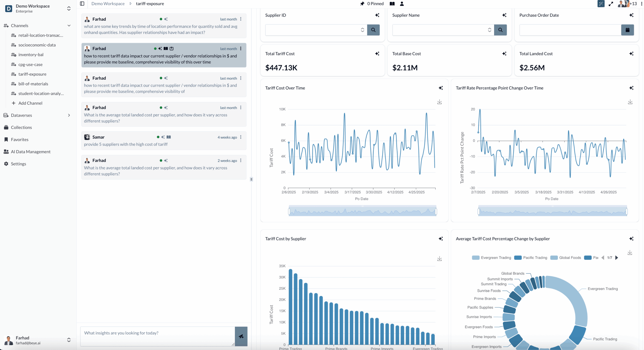Click the send message paper plane icon
The height and width of the screenshot is (350, 644).
(241, 336)
